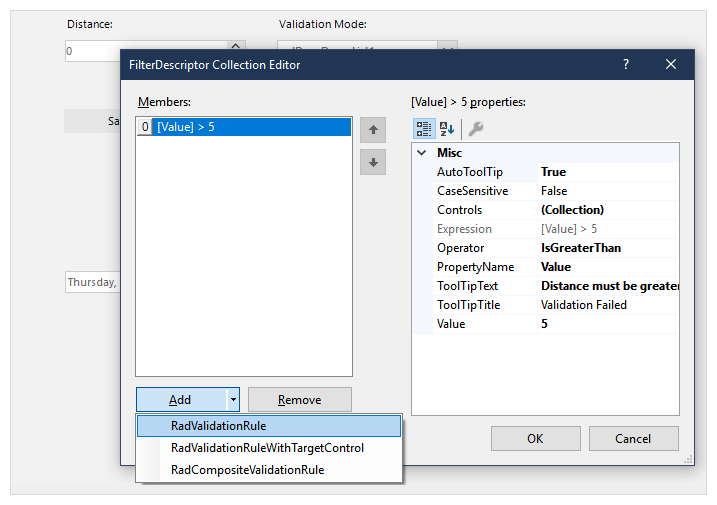The width and height of the screenshot is (717, 505).
Task: Edit the CaseSensitive value False
Action: [x=608, y=191]
